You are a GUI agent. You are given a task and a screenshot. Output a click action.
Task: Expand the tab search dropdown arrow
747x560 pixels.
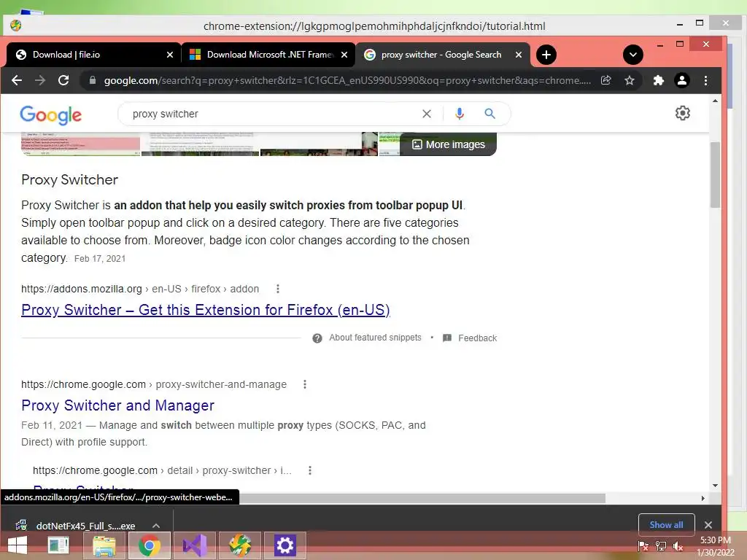click(632, 55)
